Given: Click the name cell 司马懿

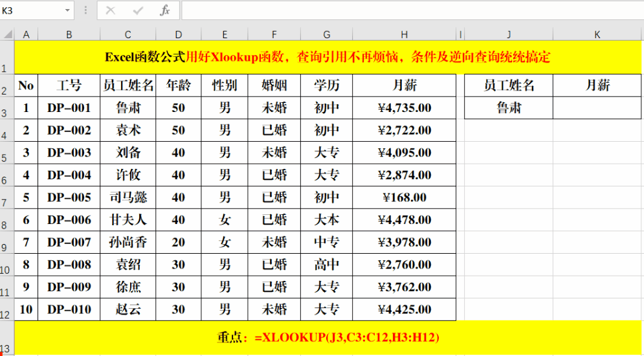Looking at the screenshot, I should tap(128, 197).
